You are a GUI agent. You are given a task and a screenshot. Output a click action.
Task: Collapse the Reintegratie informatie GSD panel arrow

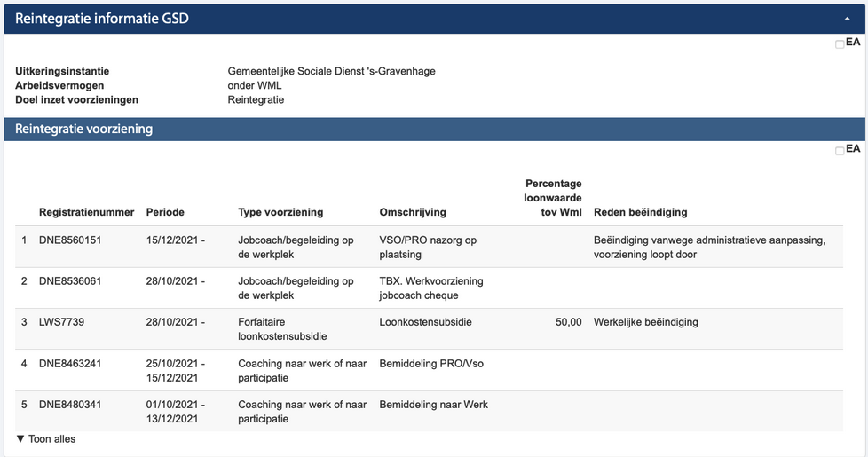[x=848, y=19]
